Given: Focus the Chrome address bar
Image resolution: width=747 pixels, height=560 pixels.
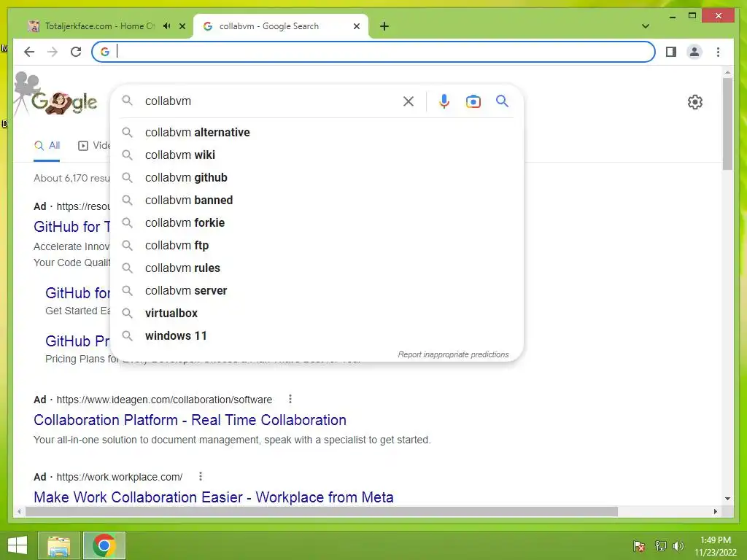Looking at the screenshot, I should [373, 52].
